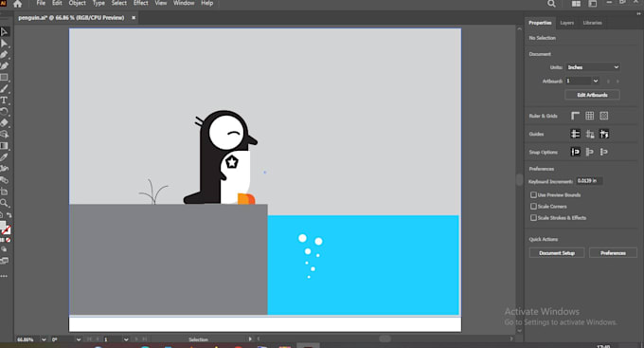
Task: Toggle Snap to Pixel option
Action: [590, 153]
